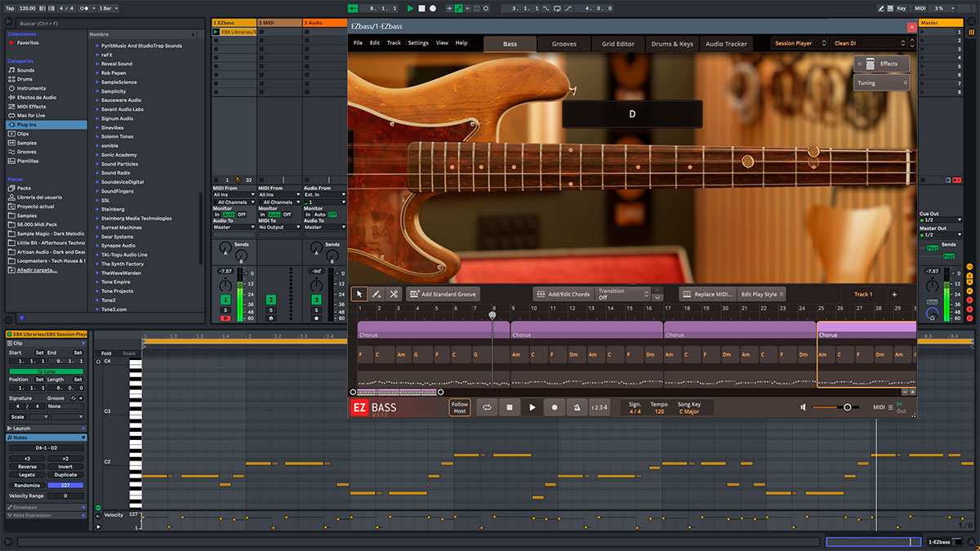Screen dimensions: 980x551
Task: Set EZbass track monitor to Auto
Action: (x=229, y=215)
